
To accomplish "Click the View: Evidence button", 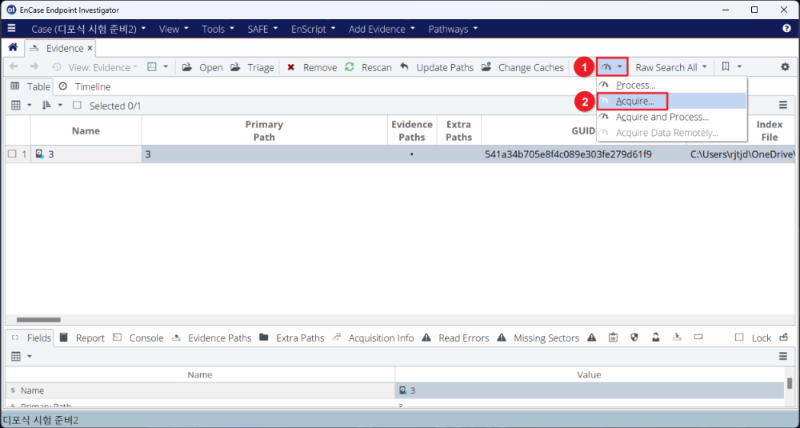I will tap(95, 67).
